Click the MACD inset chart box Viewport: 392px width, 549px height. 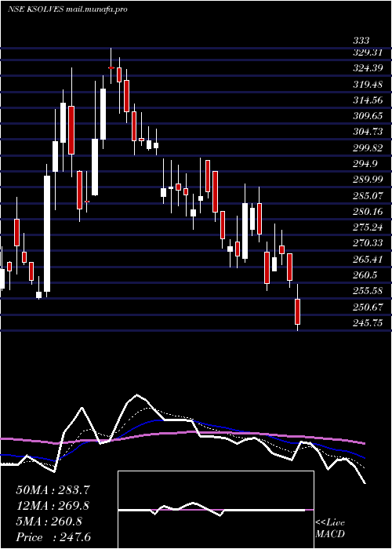pos(216,510)
